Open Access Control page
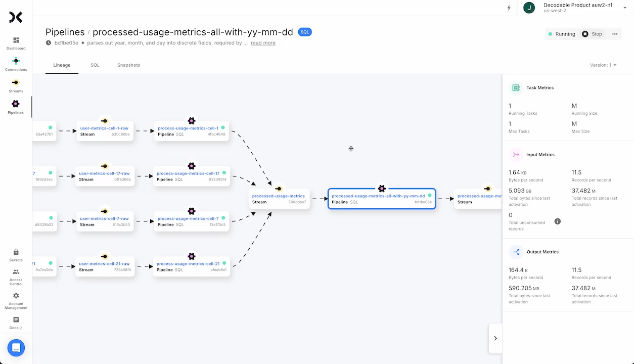The width and height of the screenshot is (634, 364). click(x=16, y=272)
